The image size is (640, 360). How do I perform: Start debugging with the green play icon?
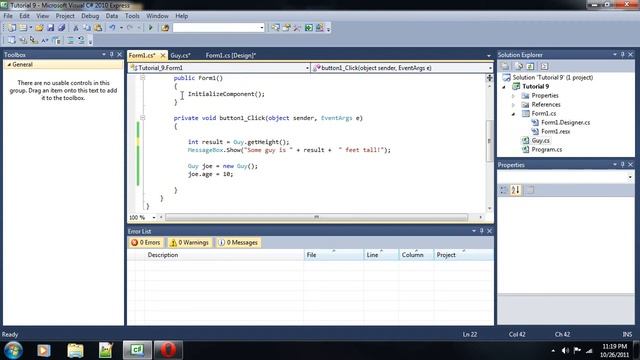150,28
